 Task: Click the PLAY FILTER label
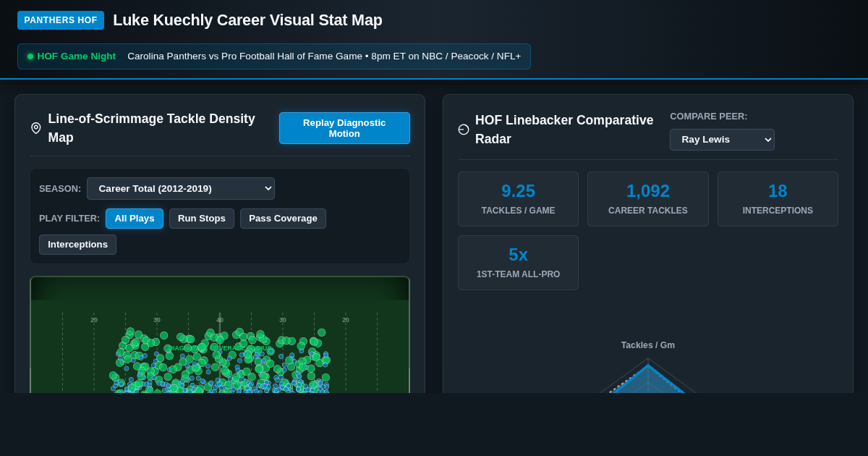coord(69,219)
